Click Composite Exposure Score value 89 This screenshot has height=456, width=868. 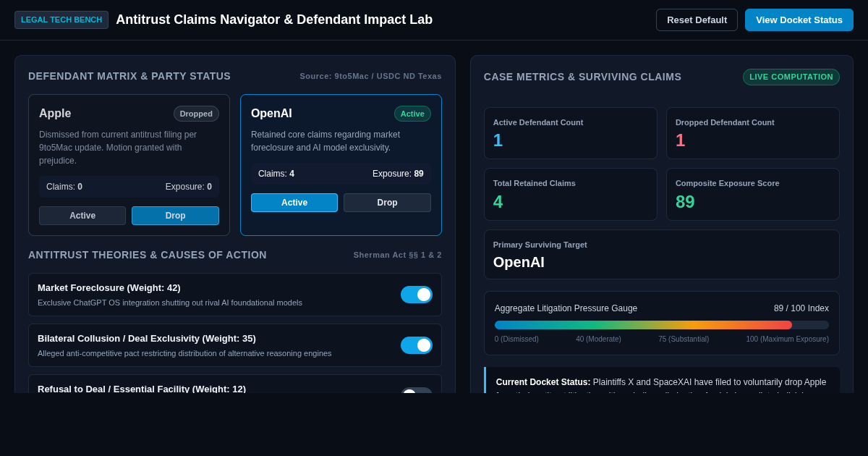[x=685, y=202]
